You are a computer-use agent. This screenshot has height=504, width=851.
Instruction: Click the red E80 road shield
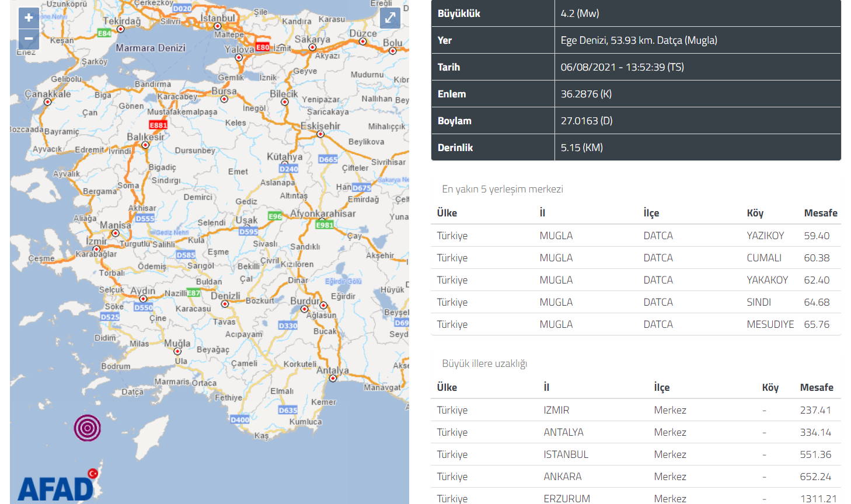tap(263, 47)
